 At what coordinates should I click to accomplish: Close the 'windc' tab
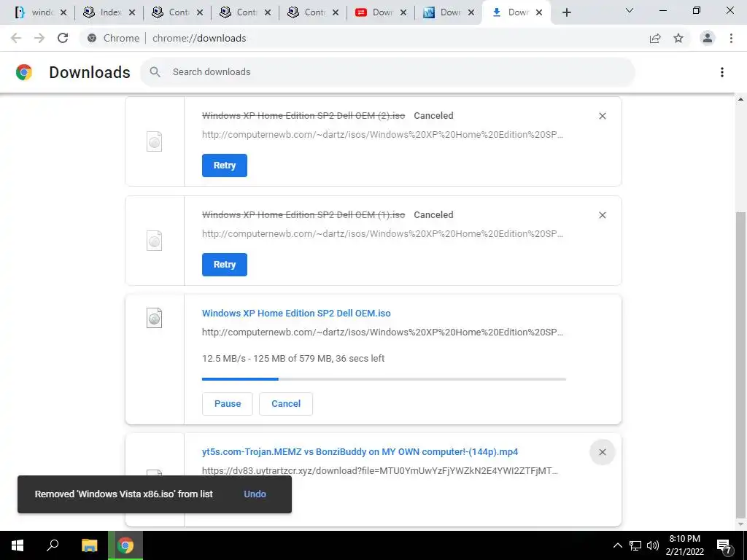pyautogui.click(x=63, y=13)
